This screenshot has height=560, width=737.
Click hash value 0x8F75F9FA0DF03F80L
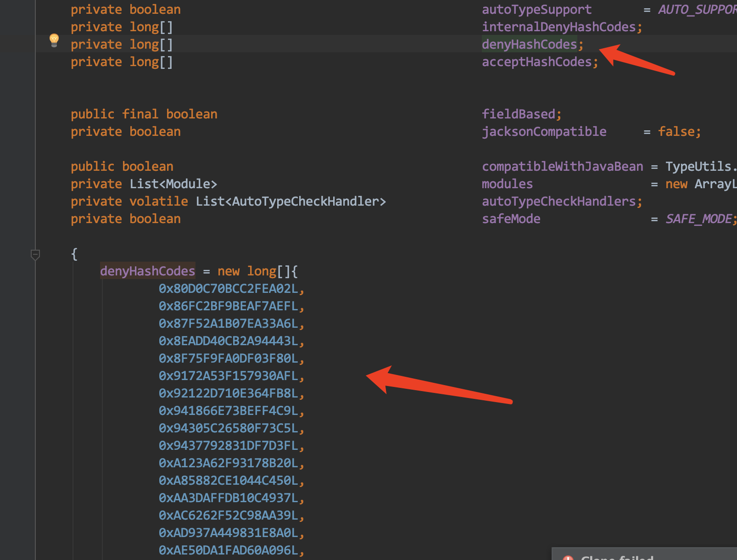(x=228, y=358)
